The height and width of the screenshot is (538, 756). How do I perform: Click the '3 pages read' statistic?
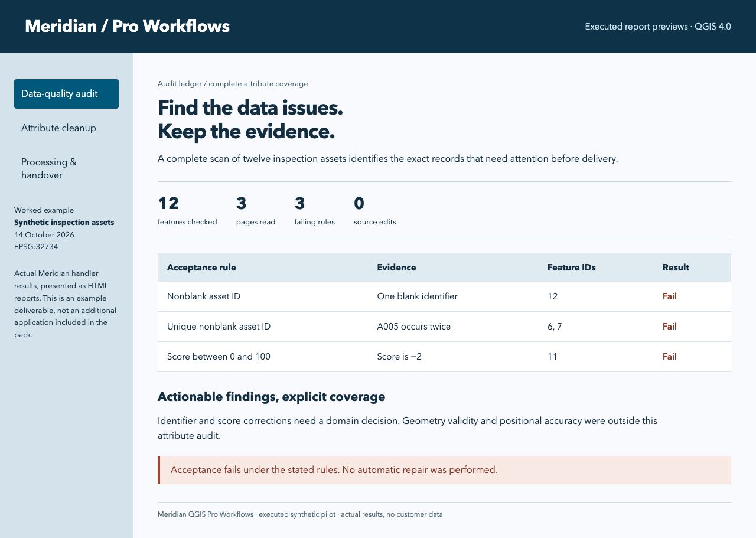click(x=256, y=210)
